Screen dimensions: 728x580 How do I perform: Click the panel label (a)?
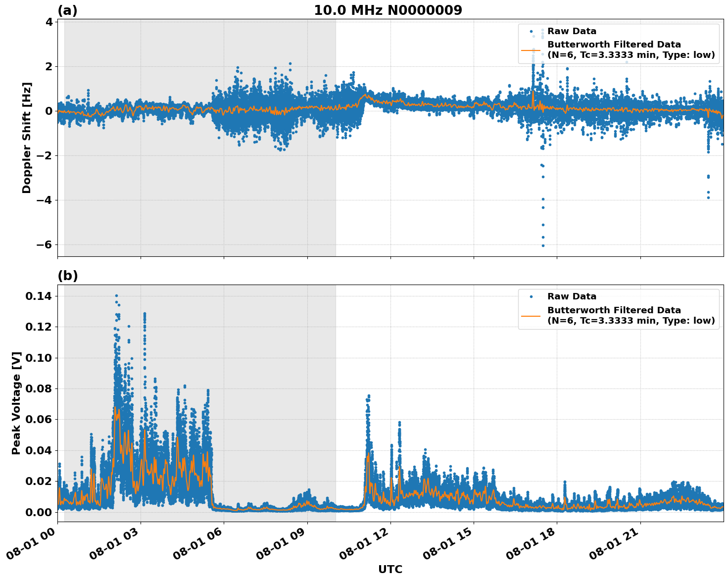[68, 9]
